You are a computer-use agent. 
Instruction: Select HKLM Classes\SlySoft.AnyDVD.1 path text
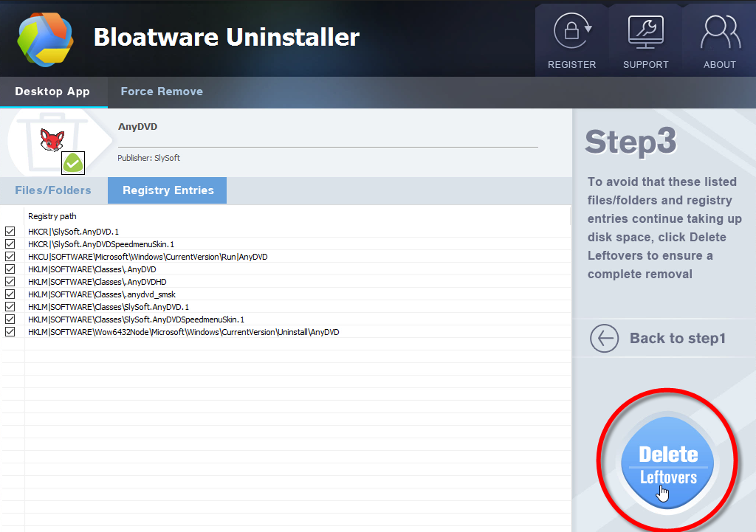[109, 307]
